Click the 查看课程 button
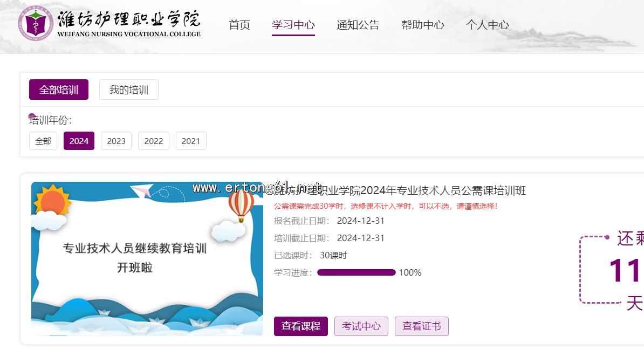Viewport: 644px width, 356px height. click(300, 326)
